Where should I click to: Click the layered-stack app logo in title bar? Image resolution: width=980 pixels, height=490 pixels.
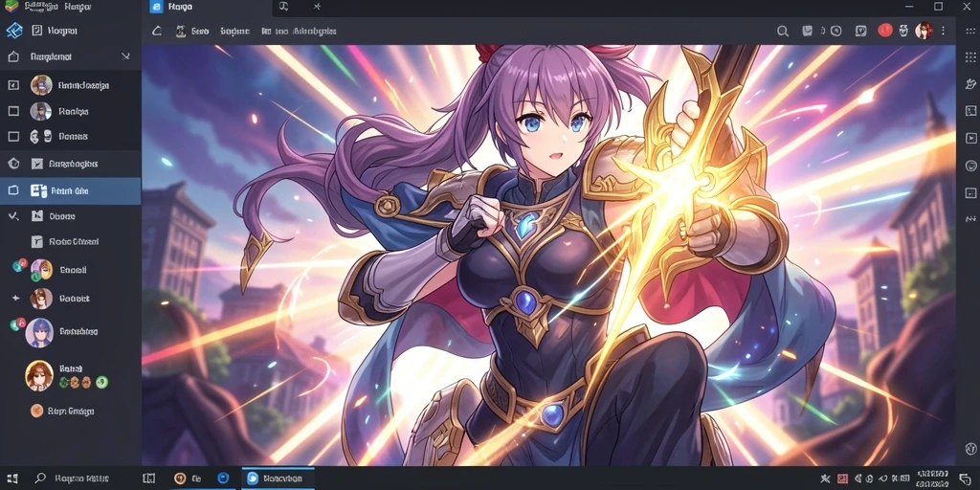pos(11,7)
